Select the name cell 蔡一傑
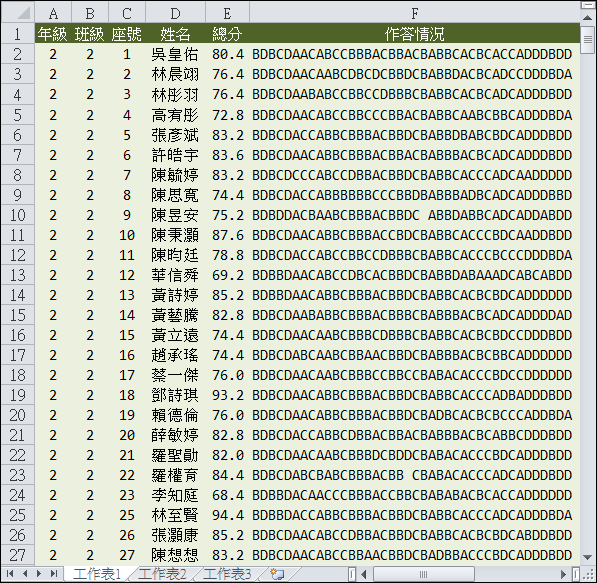Image resolution: width=597 pixels, height=583 pixels. [175, 375]
